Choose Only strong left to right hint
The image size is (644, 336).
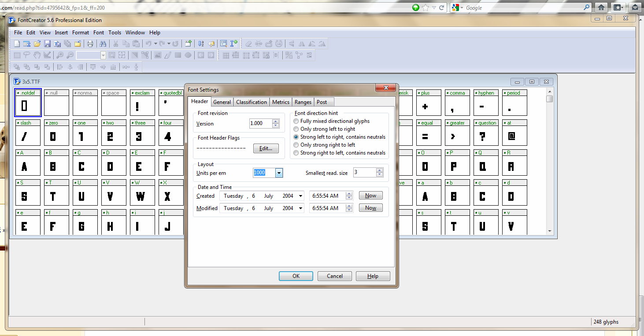pos(296,129)
